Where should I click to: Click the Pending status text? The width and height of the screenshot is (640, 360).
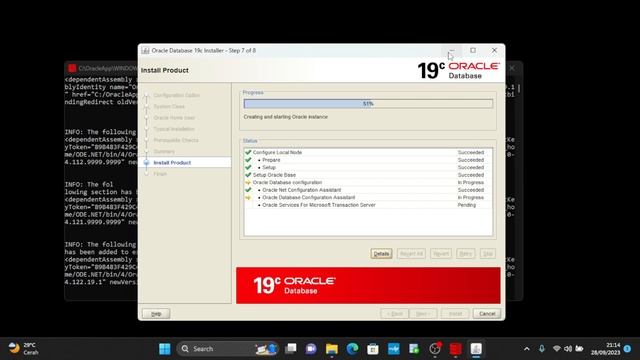coord(467,205)
